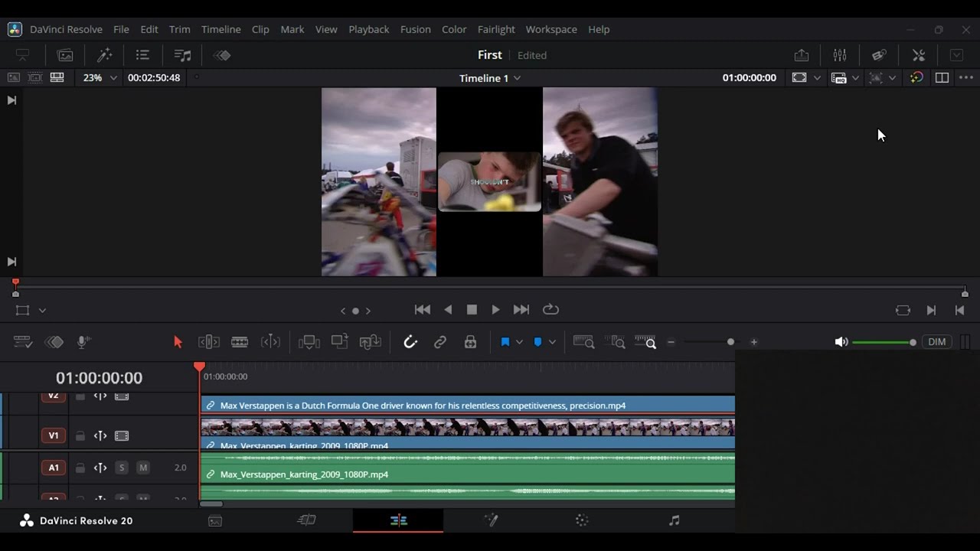This screenshot has width=980, height=551.
Task: Adjust the volume slider handle
Action: [x=913, y=342]
